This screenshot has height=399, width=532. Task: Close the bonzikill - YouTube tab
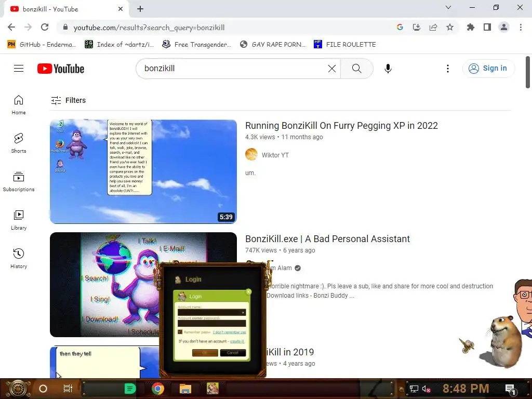121,9
